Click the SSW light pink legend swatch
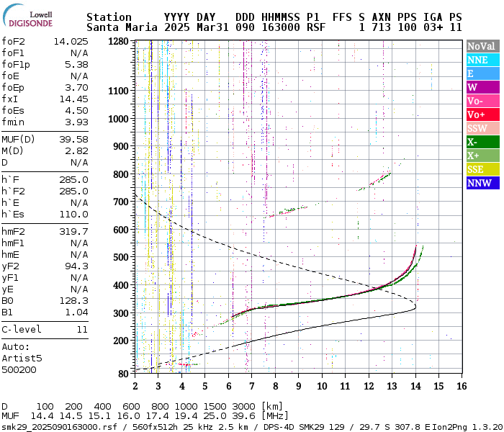This screenshot has height=432, width=504. (x=482, y=129)
